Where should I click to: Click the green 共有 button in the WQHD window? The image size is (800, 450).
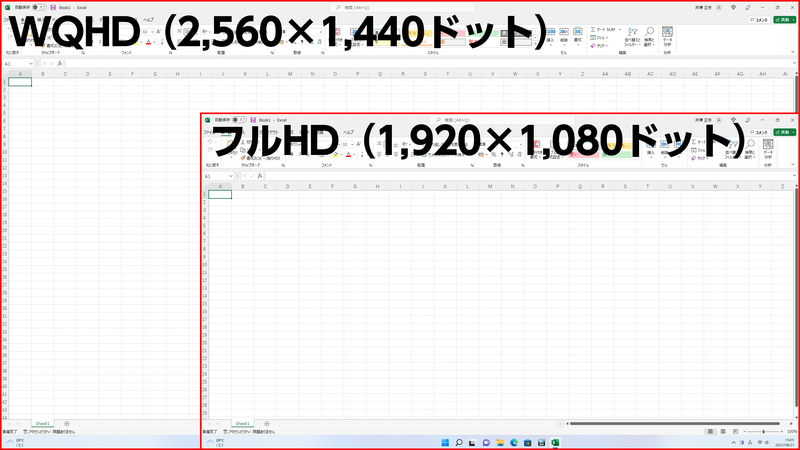784,20
